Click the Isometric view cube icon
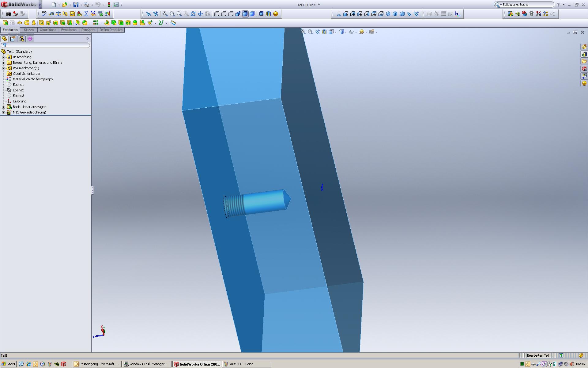This screenshot has height=368, width=588. tap(388, 14)
